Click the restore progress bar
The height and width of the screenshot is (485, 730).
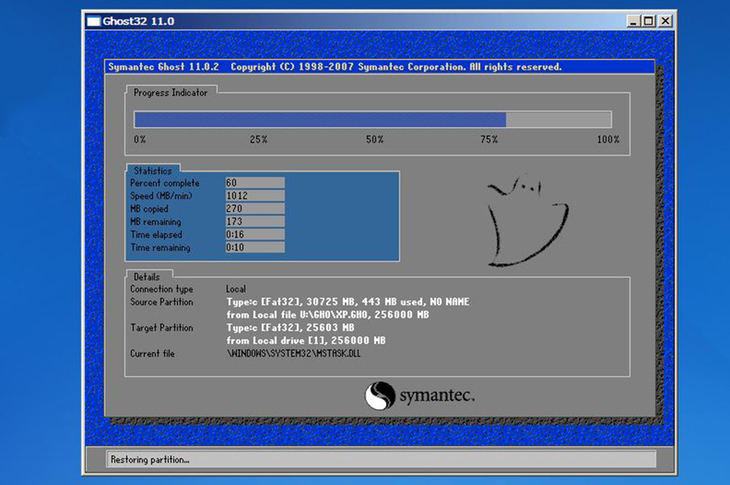[372, 119]
